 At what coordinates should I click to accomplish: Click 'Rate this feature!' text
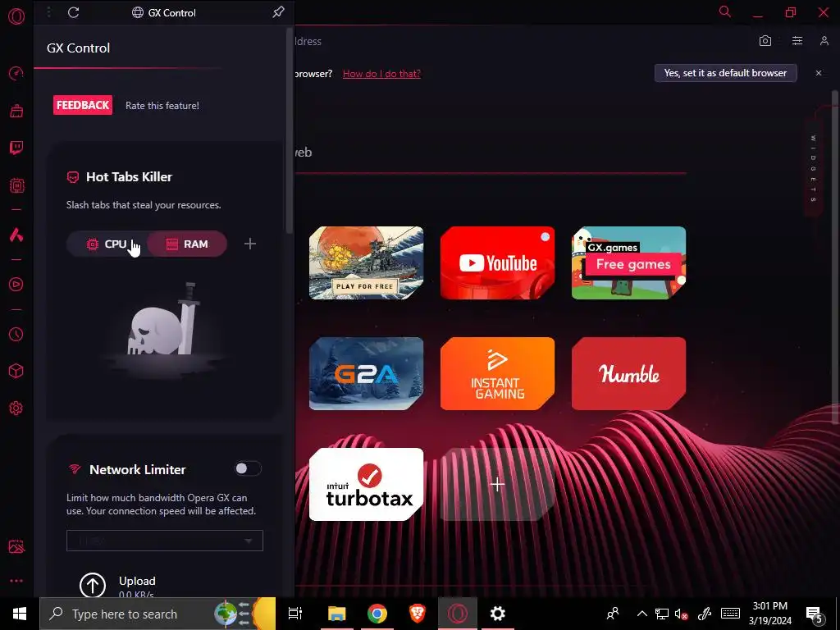pyautogui.click(x=162, y=106)
